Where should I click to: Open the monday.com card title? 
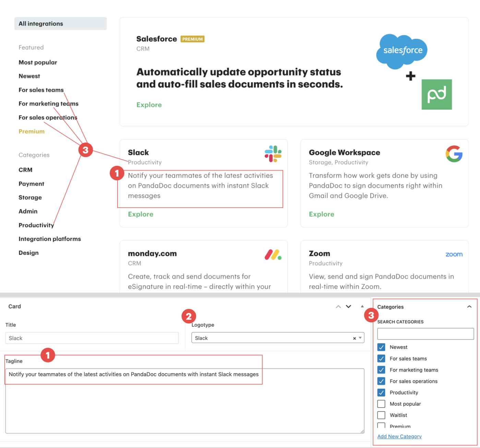(152, 254)
